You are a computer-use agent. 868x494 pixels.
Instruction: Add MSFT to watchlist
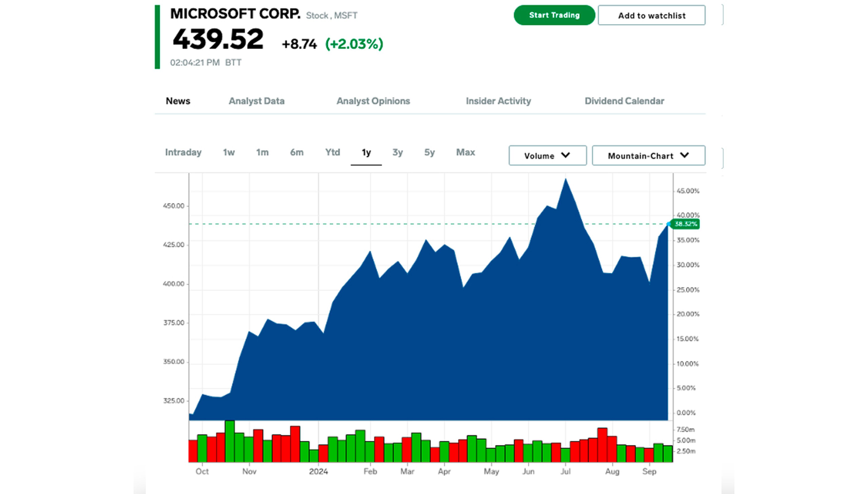(x=651, y=15)
